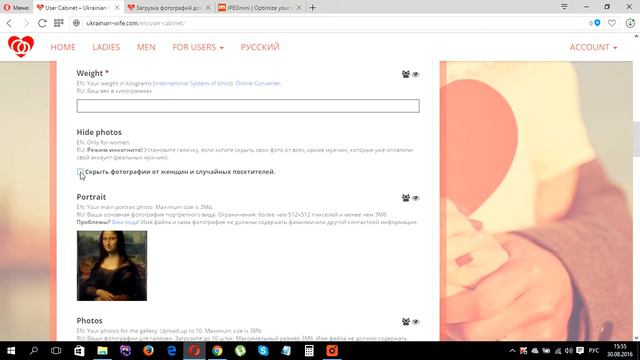Reload the current page

[42, 23]
